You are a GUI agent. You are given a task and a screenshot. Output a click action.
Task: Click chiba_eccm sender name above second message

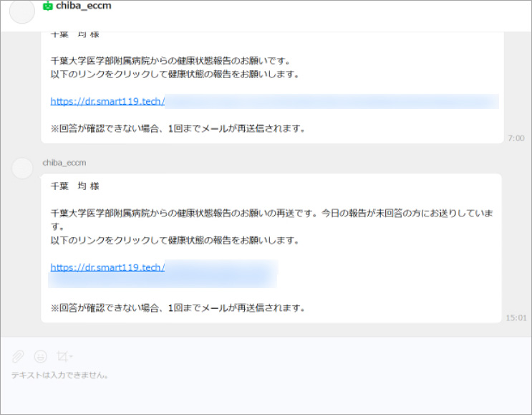pyautogui.click(x=64, y=163)
